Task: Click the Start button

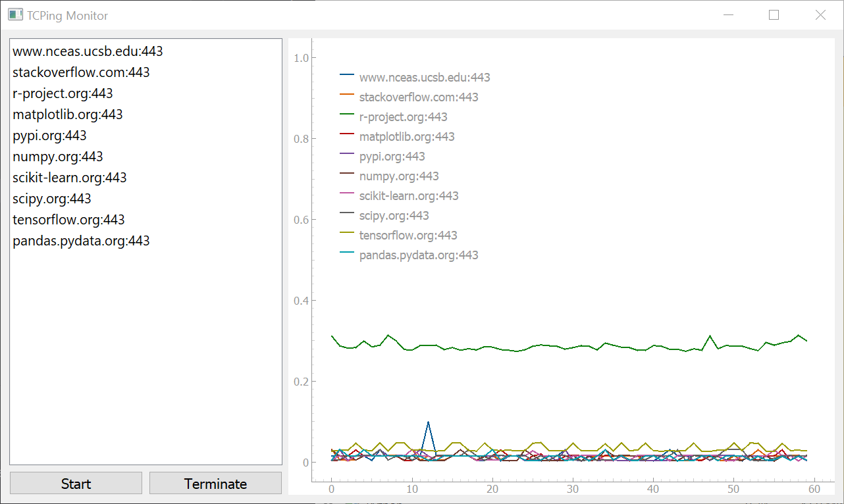Action: point(76,484)
